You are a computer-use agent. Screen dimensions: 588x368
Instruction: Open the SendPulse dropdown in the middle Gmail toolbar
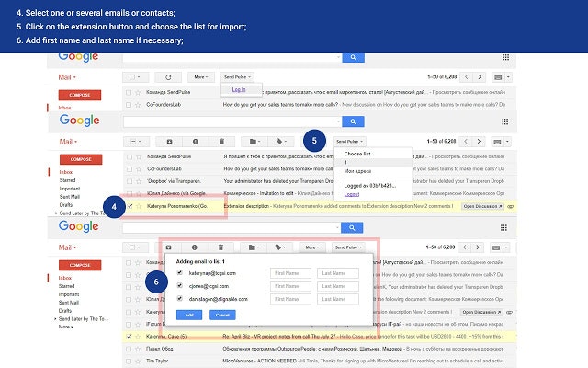coord(349,142)
